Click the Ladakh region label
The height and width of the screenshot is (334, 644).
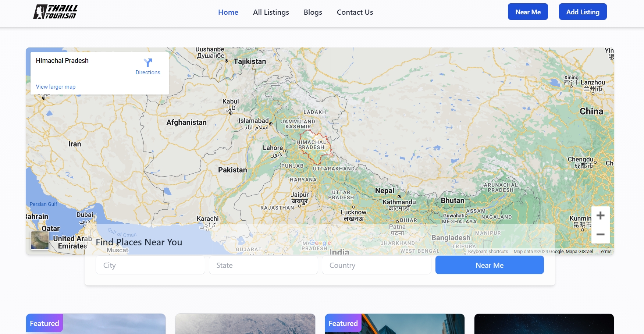point(315,112)
